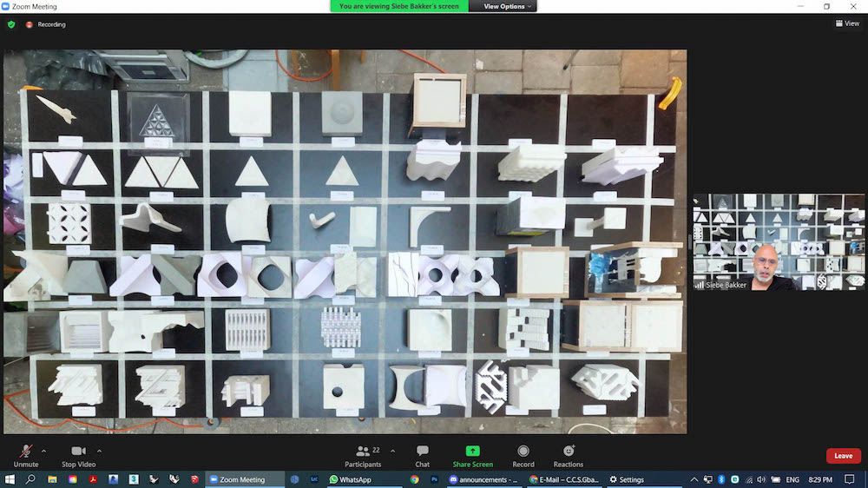Open WhatsApp from the taskbar
The height and width of the screenshot is (488, 868).
click(x=350, y=479)
